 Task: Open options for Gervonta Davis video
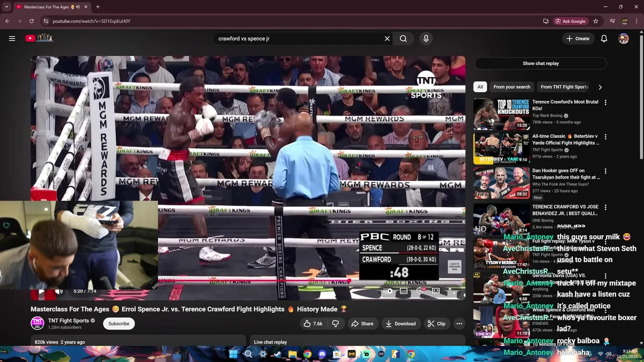[x=605, y=277]
